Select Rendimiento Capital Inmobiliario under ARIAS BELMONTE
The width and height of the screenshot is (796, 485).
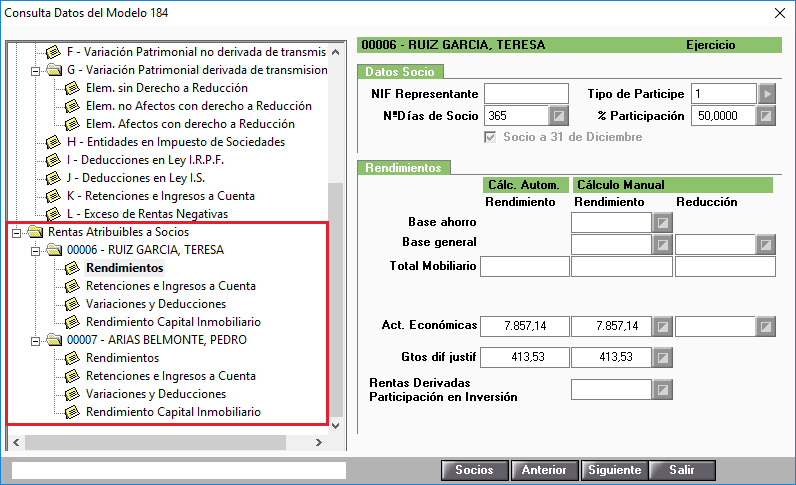click(x=173, y=412)
